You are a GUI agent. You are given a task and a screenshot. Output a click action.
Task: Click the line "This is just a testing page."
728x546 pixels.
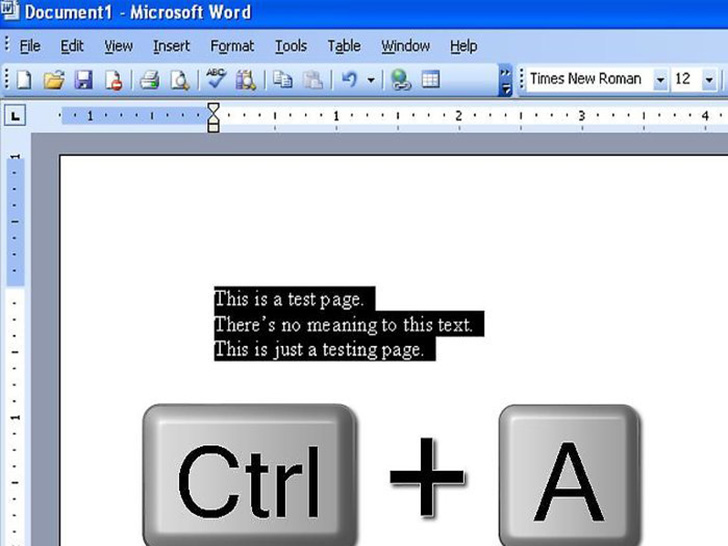[x=319, y=349]
